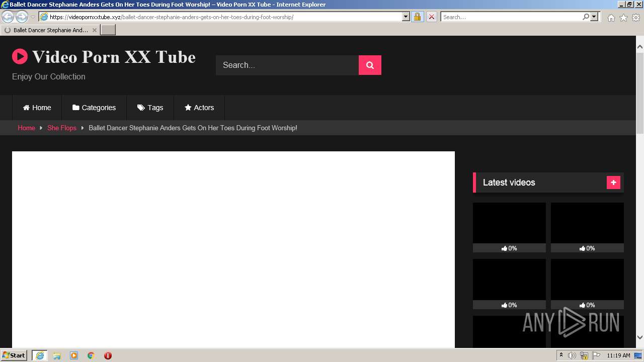The image size is (644, 362).
Task: Open the search provider dropdown arrow
Action: coord(594,17)
